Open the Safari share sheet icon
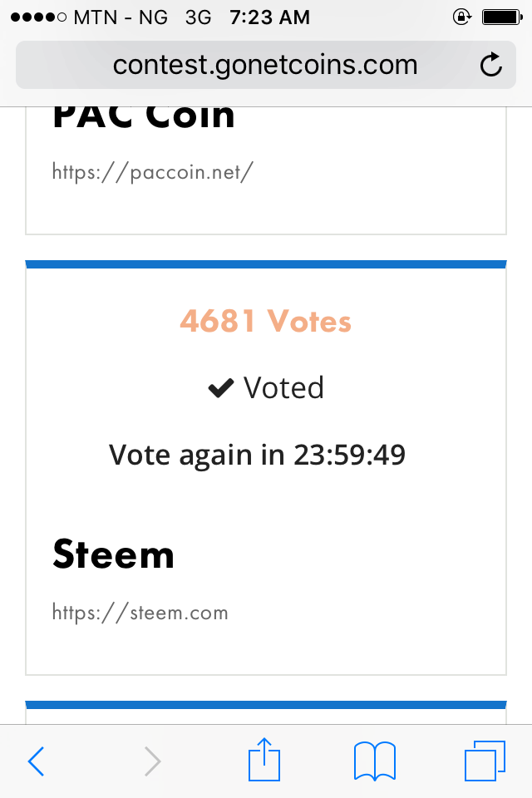Screen dimensions: 532x798 [265, 759]
